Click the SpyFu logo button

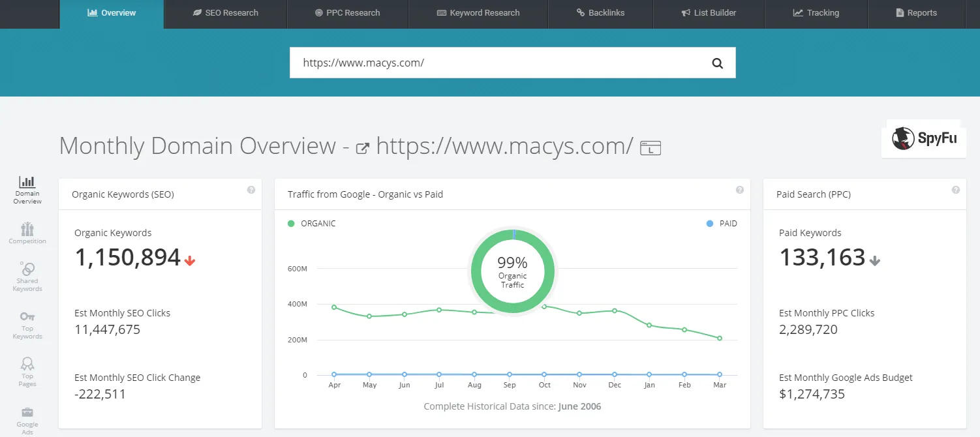click(x=924, y=138)
